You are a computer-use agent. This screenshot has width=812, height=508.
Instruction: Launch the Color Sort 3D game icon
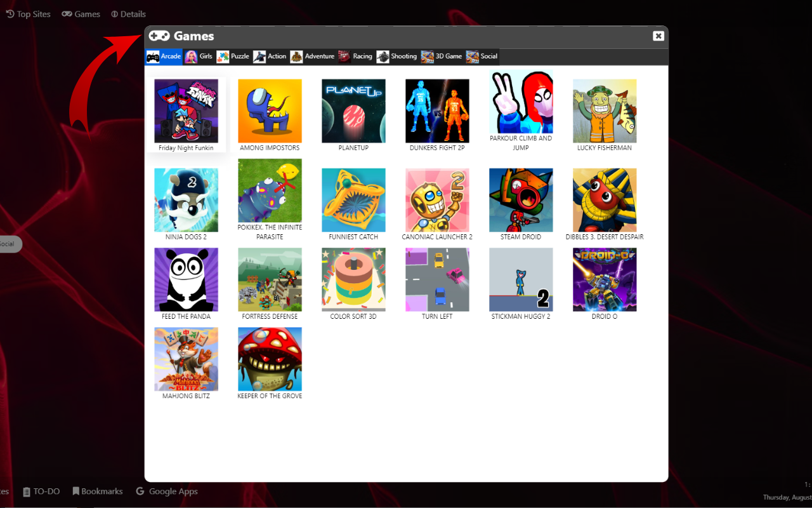click(353, 279)
